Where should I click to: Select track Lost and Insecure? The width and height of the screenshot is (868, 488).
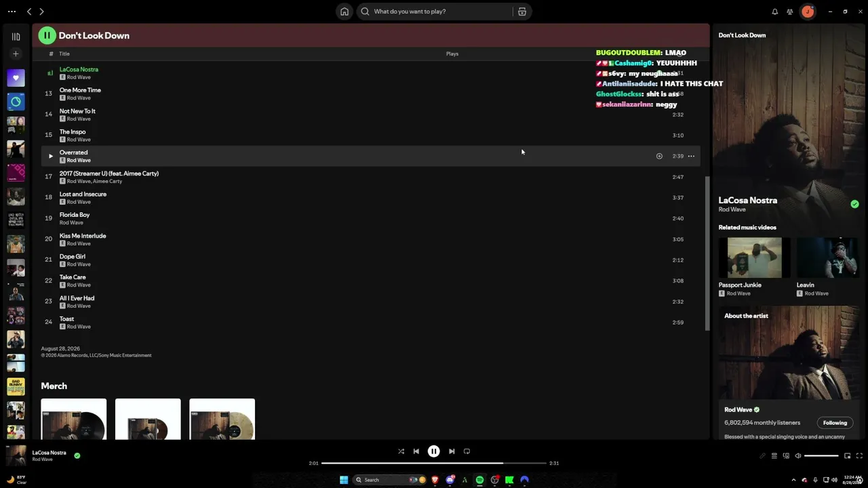[370, 197]
